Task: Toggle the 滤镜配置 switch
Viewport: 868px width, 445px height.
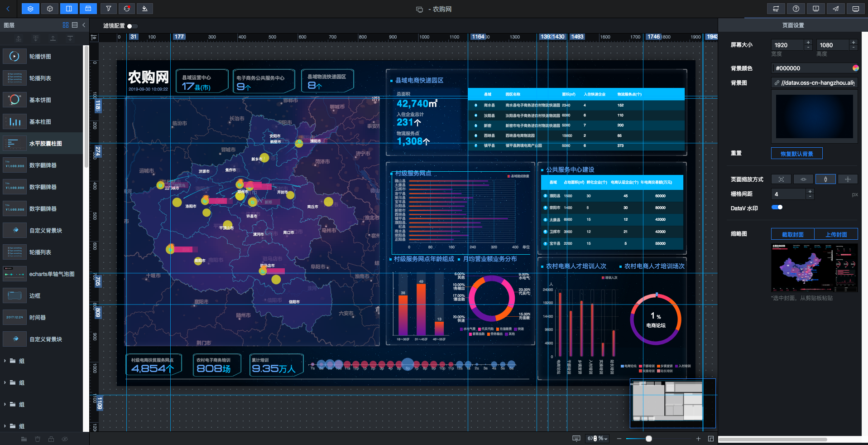Action: pyautogui.click(x=132, y=26)
